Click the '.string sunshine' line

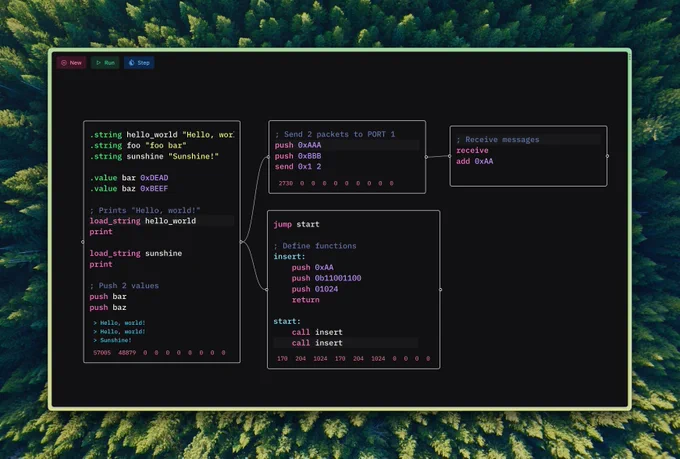coord(154,156)
